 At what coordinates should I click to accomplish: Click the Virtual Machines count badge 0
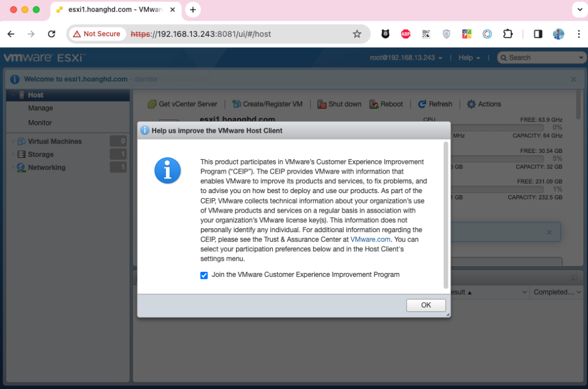click(x=118, y=141)
